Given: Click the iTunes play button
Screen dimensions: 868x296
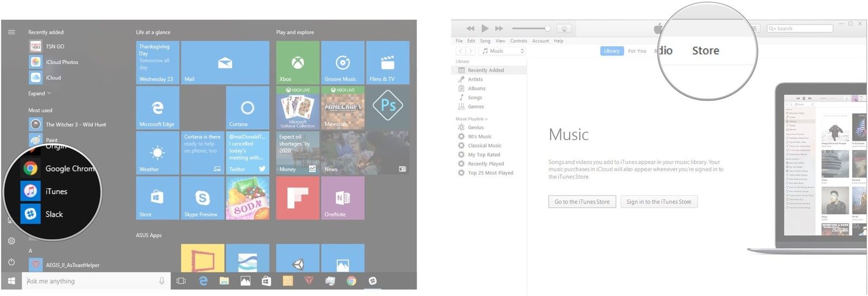Looking at the screenshot, I should coord(484,28).
